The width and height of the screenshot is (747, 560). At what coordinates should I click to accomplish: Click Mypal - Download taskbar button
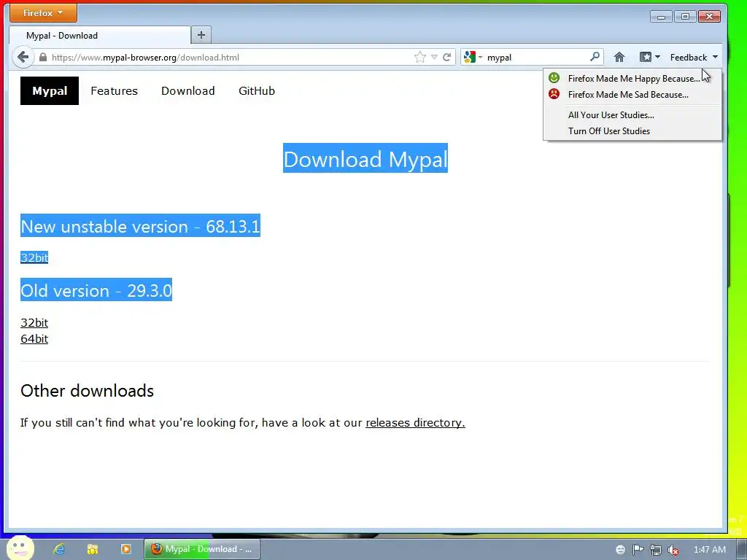[202, 549]
